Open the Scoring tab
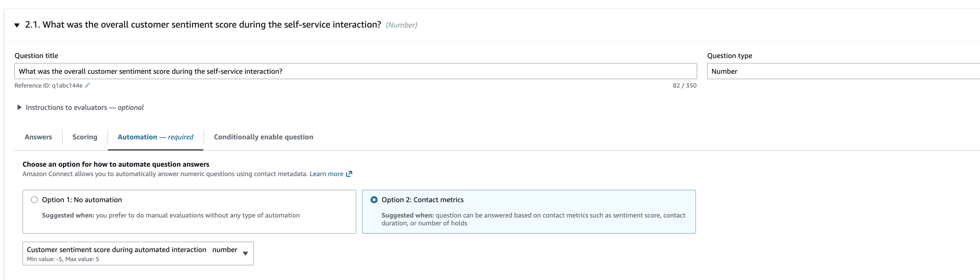Viewport: 980px width, 280px height. (85, 137)
